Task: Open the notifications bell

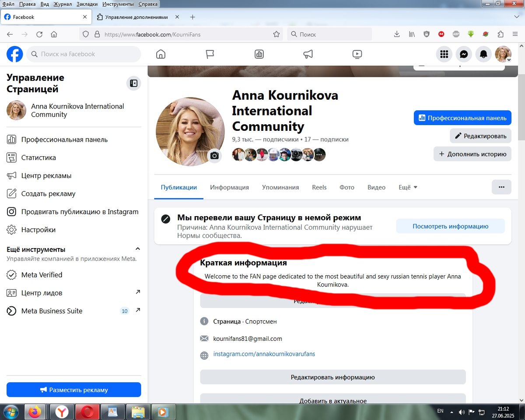Action: pyautogui.click(x=483, y=54)
